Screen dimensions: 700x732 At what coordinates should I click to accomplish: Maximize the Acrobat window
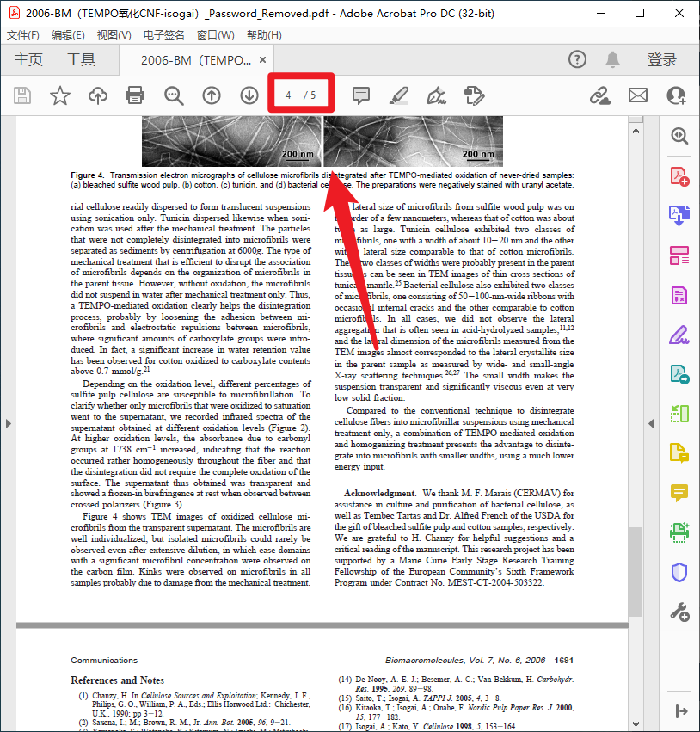[640, 13]
